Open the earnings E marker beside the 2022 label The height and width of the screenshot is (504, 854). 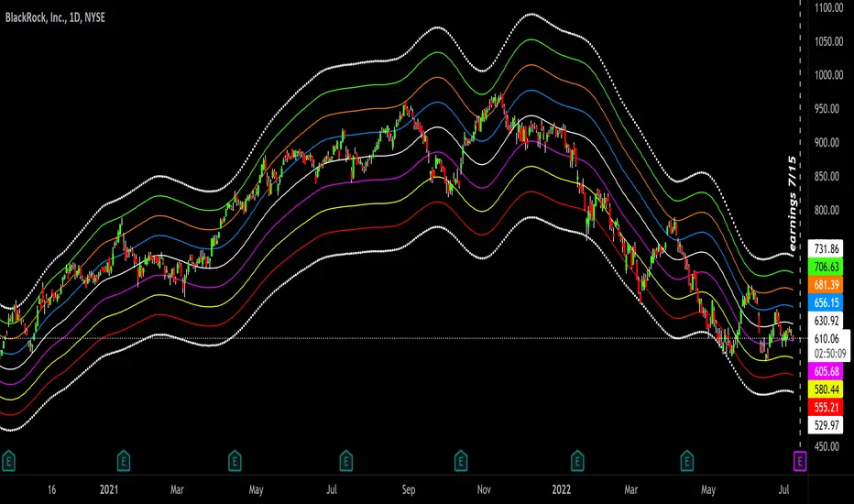(577, 462)
